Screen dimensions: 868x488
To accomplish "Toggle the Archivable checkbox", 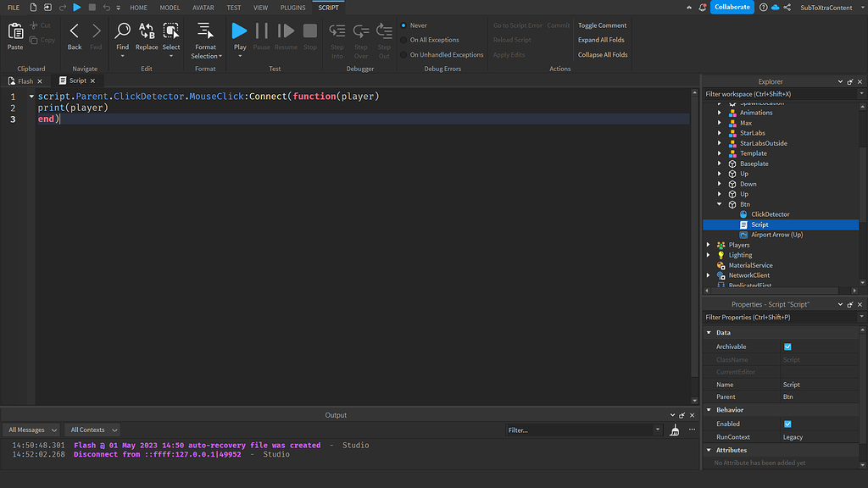I will click(787, 347).
